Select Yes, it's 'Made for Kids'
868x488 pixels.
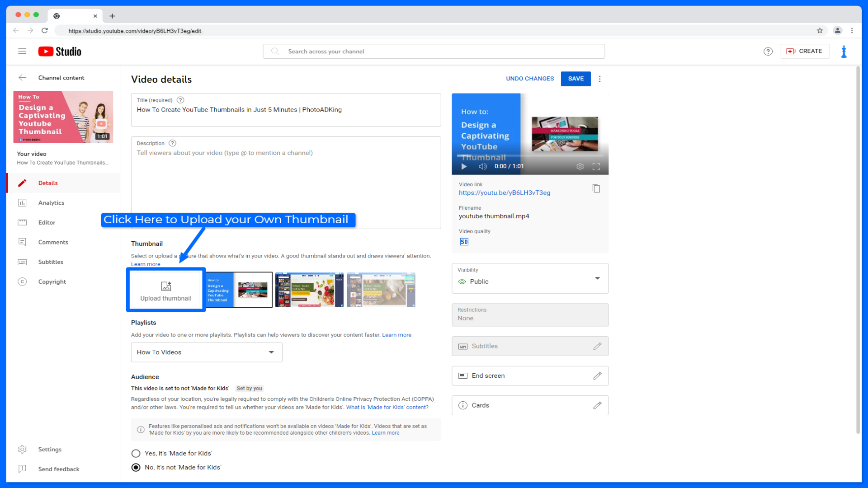[136, 453]
